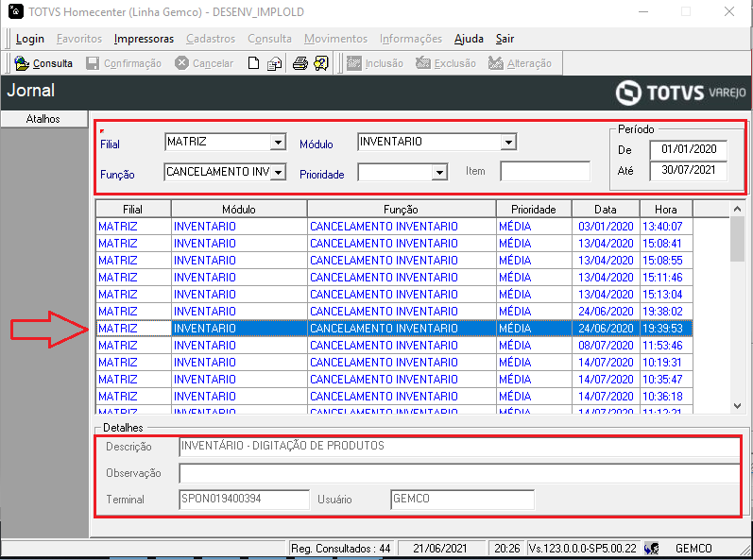This screenshot has height=560, width=753.
Task: Select the row with time 10:19:31
Action: coord(394,363)
